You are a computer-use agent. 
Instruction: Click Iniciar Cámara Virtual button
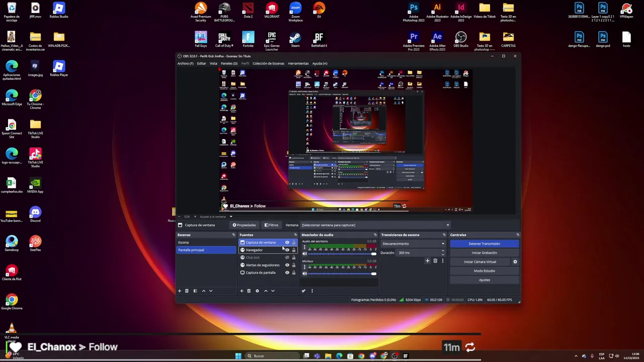click(480, 262)
